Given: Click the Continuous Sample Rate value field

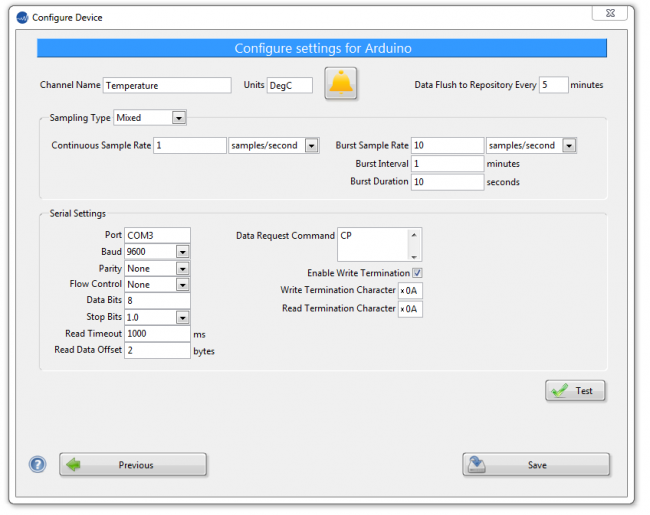Looking at the screenshot, I should tap(190, 146).
